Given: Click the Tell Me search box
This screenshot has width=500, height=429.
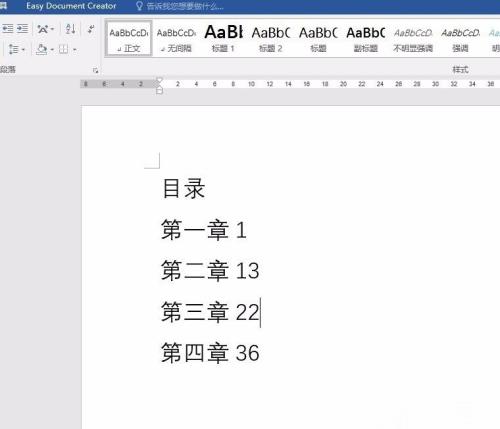Looking at the screenshot, I should click(185, 6).
